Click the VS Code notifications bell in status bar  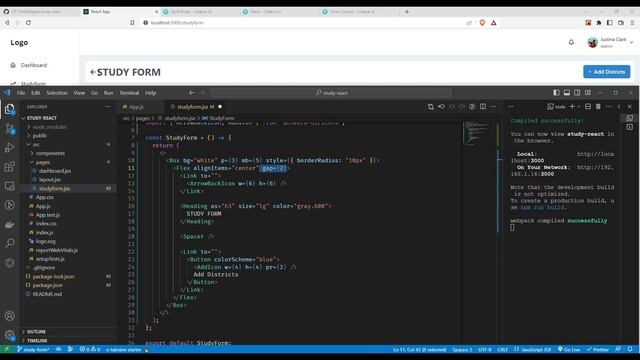tap(630, 349)
